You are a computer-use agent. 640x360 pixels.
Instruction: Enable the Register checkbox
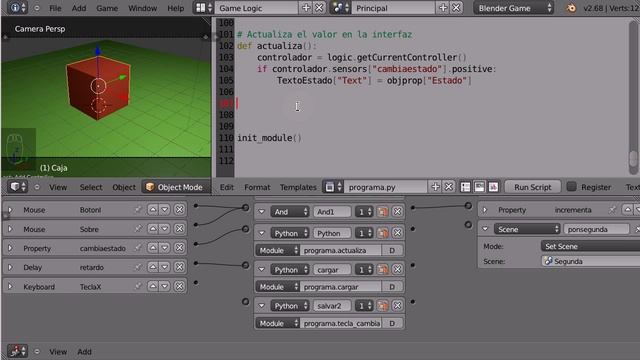572,187
